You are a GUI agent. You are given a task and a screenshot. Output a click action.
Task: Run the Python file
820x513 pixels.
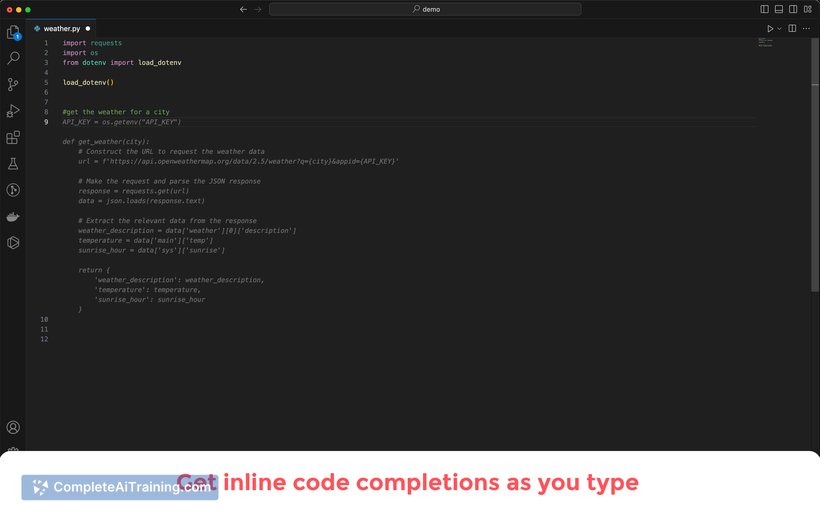[x=770, y=29]
